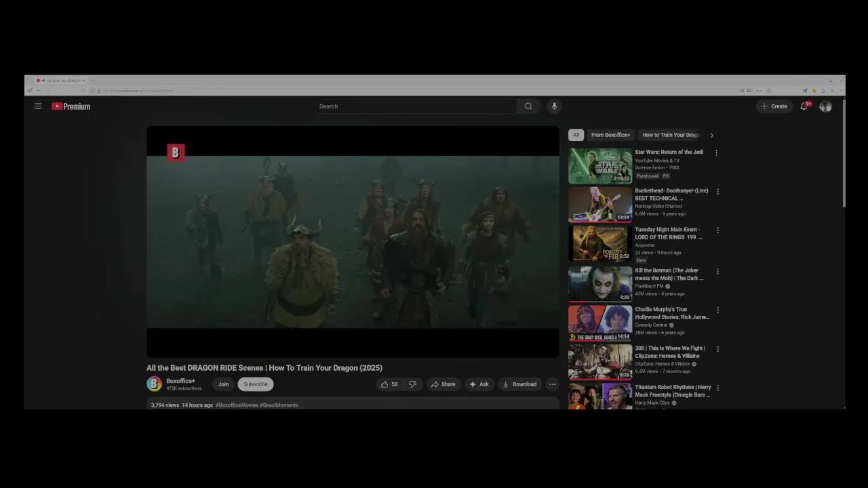Click the Subscribe button
This screenshot has width=868, height=488.
(256, 384)
